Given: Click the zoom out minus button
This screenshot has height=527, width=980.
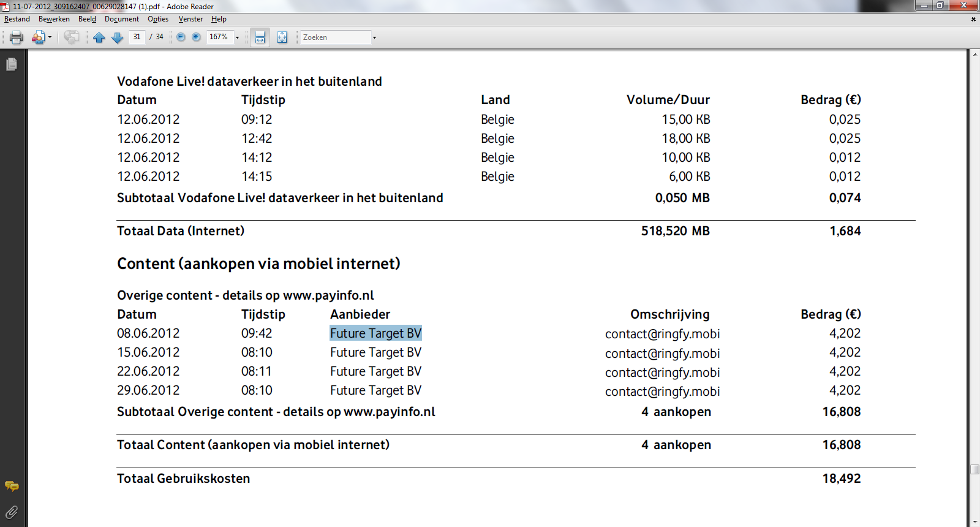Looking at the screenshot, I should [x=181, y=37].
